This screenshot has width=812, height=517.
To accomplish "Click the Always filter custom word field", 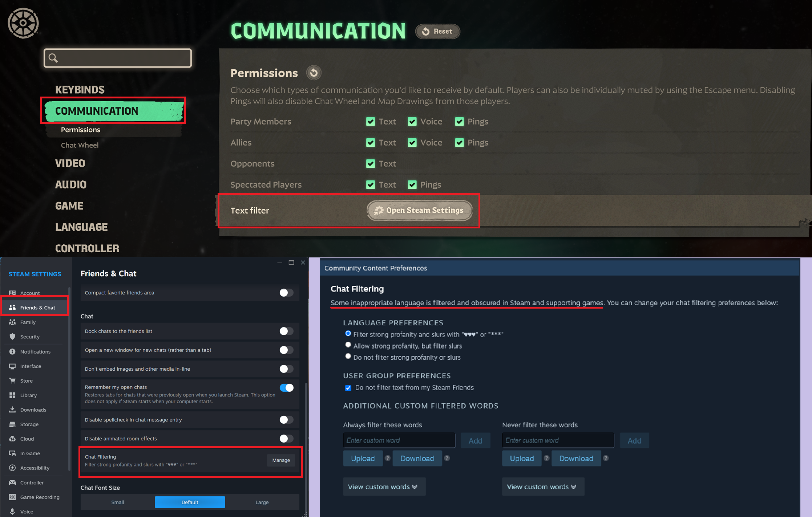I will pos(399,440).
